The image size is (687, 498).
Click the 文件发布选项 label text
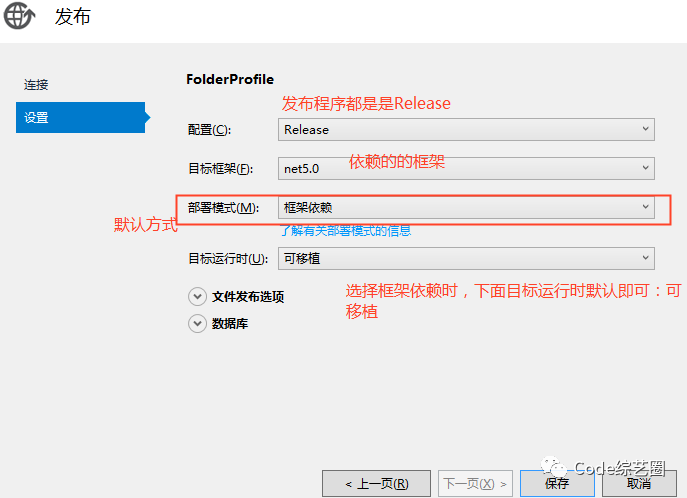(248, 297)
